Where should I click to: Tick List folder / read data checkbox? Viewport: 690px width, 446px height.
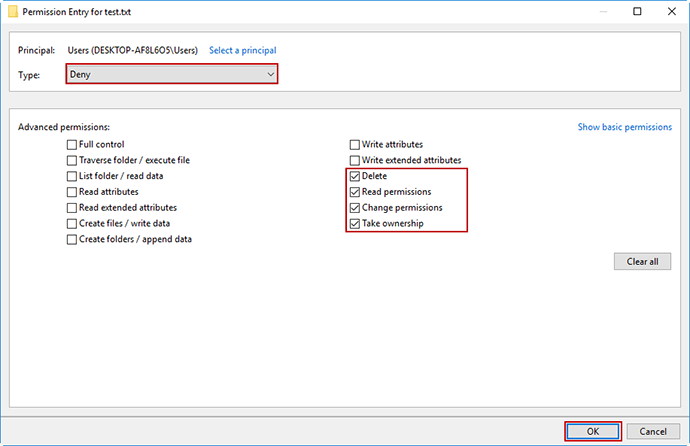coord(72,176)
